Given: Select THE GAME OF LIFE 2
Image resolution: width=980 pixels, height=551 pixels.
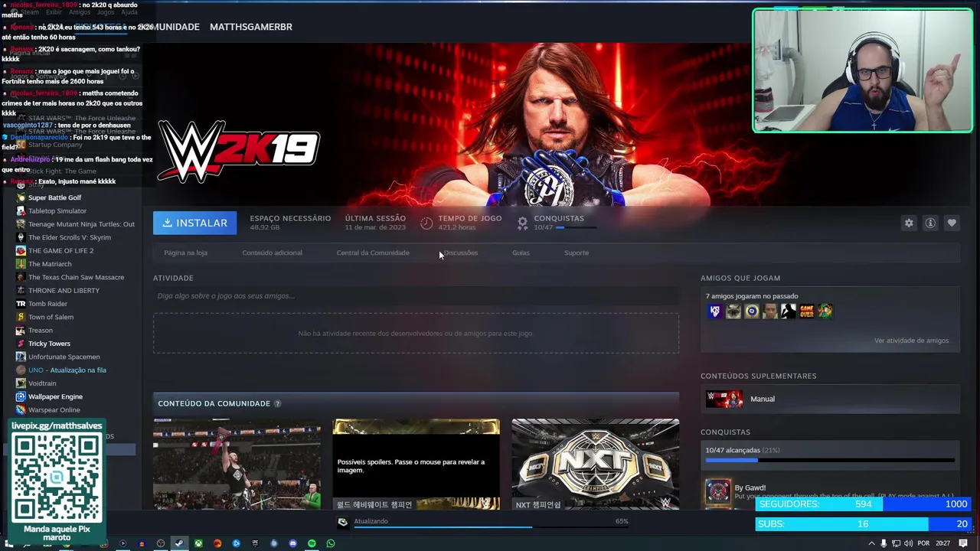Looking at the screenshot, I should point(60,250).
